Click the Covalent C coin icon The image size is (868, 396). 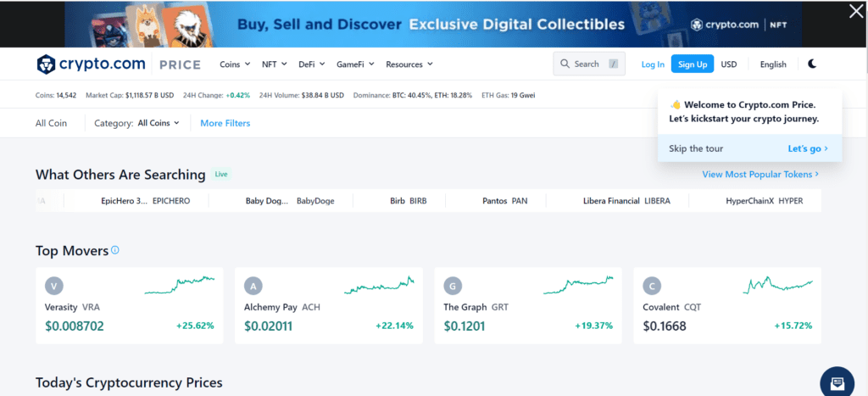(x=652, y=286)
